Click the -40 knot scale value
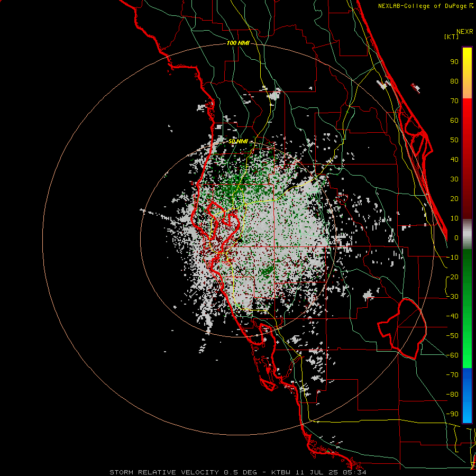 (x=452, y=316)
